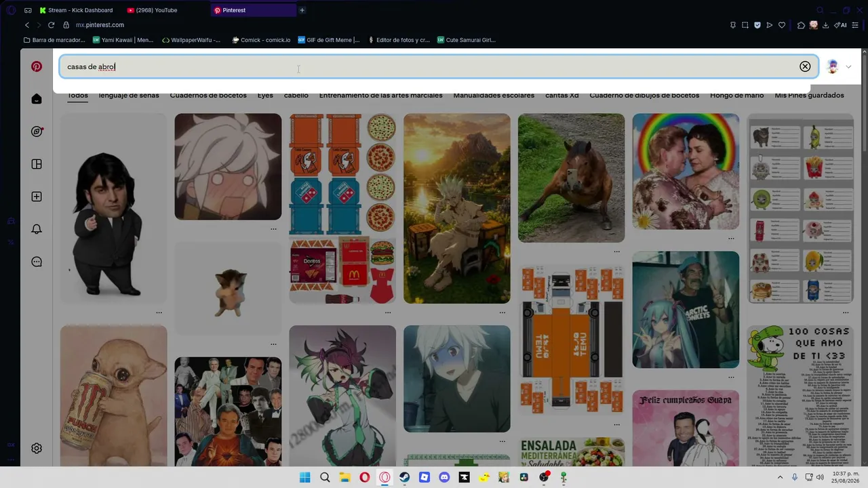
Task: Expand the accounts chevron next to avatar
Action: [x=848, y=66]
